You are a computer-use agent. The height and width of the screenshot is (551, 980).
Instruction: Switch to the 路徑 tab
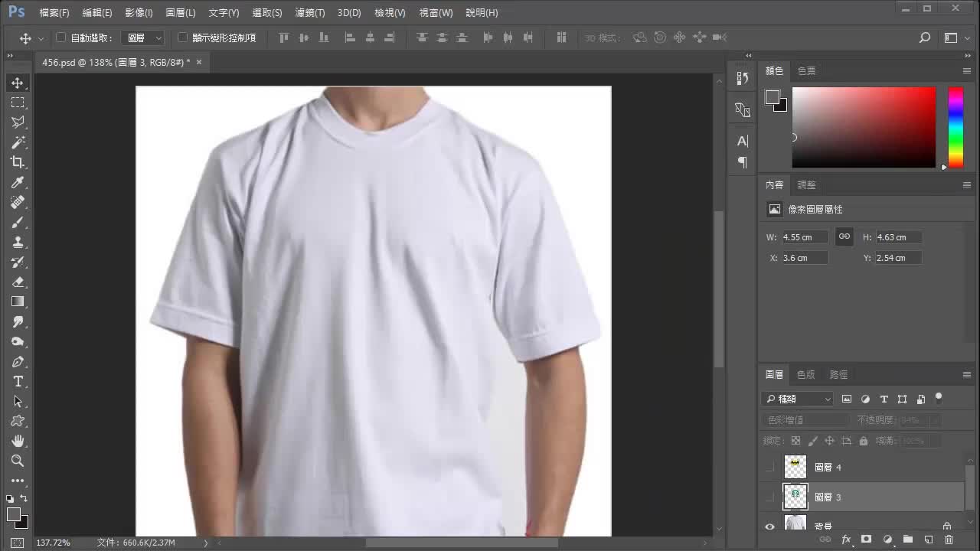(x=838, y=375)
